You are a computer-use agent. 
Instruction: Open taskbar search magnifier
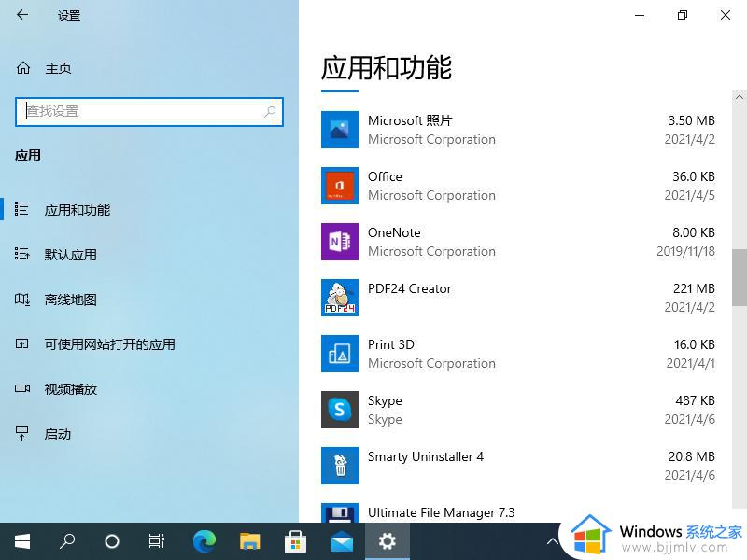(67, 541)
